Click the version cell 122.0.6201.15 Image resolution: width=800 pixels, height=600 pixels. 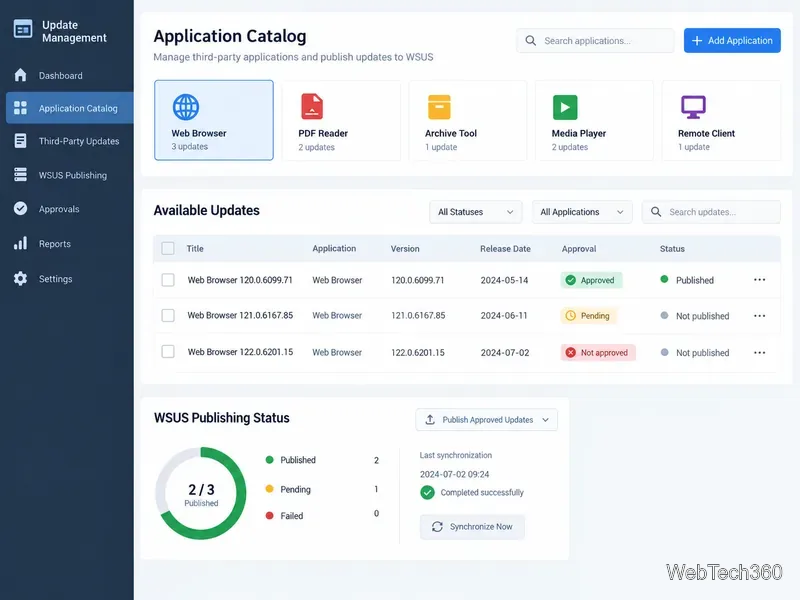(418, 353)
